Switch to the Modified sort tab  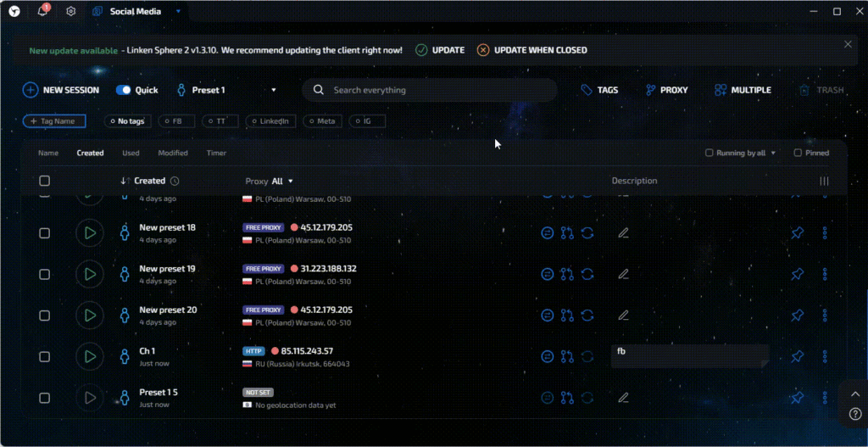(173, 154)
